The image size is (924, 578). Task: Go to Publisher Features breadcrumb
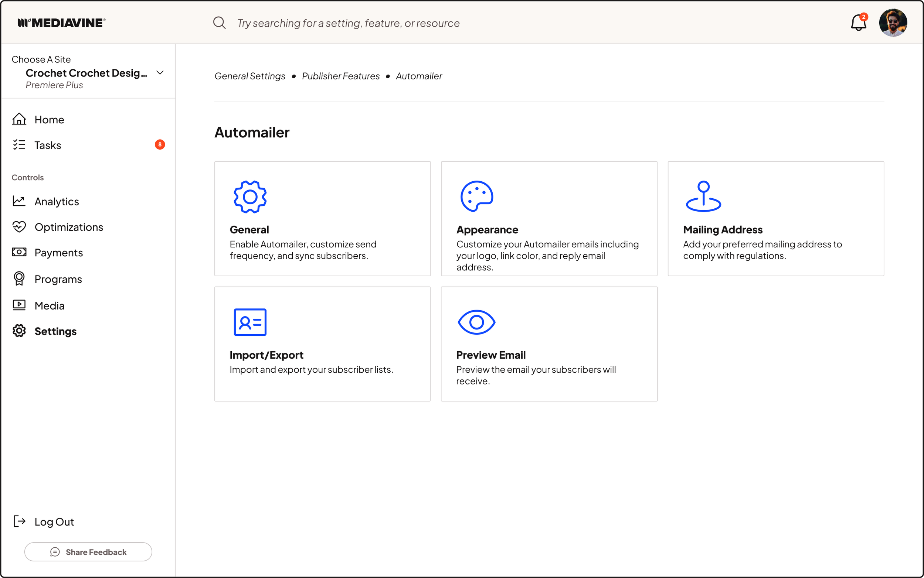[x=340, y=76]
